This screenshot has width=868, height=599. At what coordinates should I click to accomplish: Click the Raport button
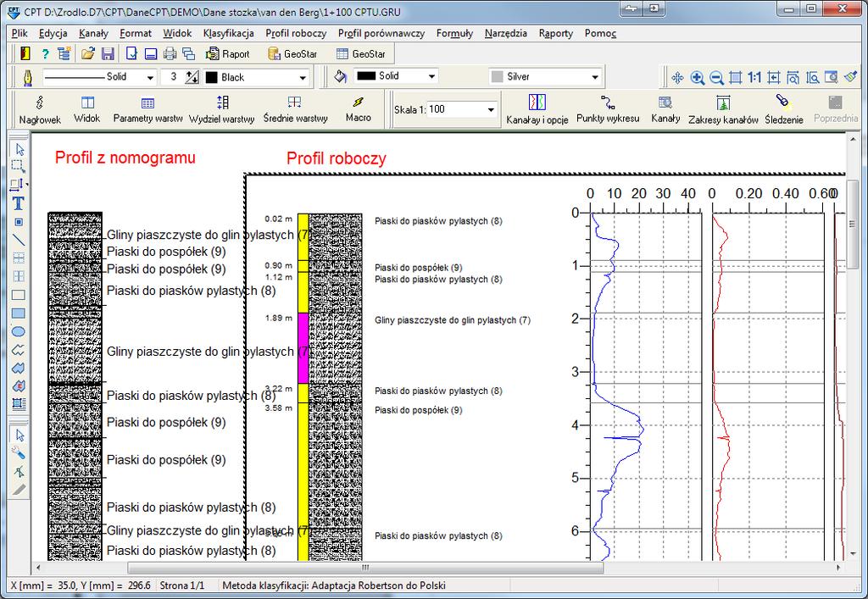227,53
